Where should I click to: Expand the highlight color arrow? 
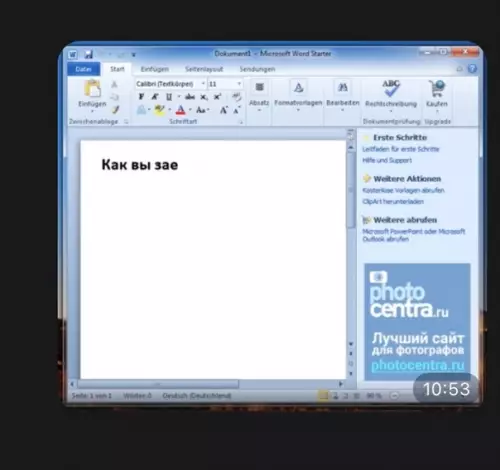[169, 110]
